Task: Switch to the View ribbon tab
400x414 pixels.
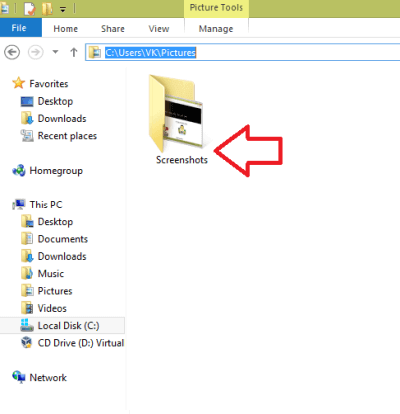Action: coord(159,29)
